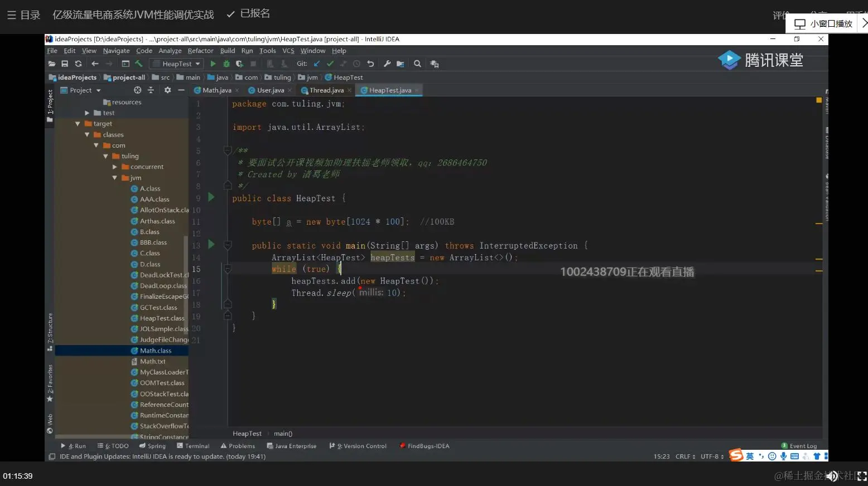Image resolution: width=868 pixels, height=486 pixels.
Task: Open the Navigate menu
Action: pos(116,51)
